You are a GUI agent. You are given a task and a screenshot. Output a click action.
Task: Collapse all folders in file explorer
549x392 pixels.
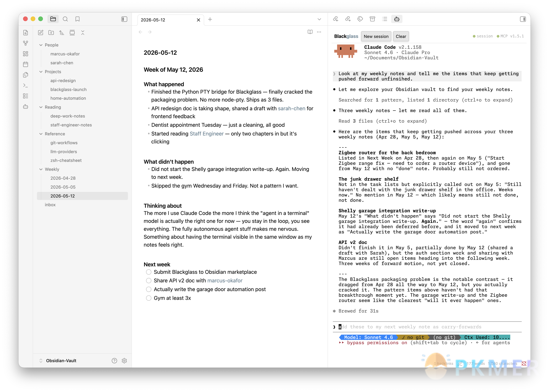tap(83, 33)
